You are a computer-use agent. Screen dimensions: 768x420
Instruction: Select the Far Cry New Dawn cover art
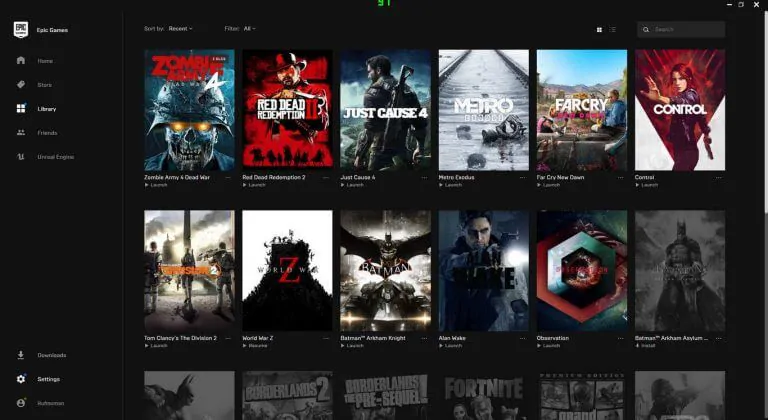point(582,110)
